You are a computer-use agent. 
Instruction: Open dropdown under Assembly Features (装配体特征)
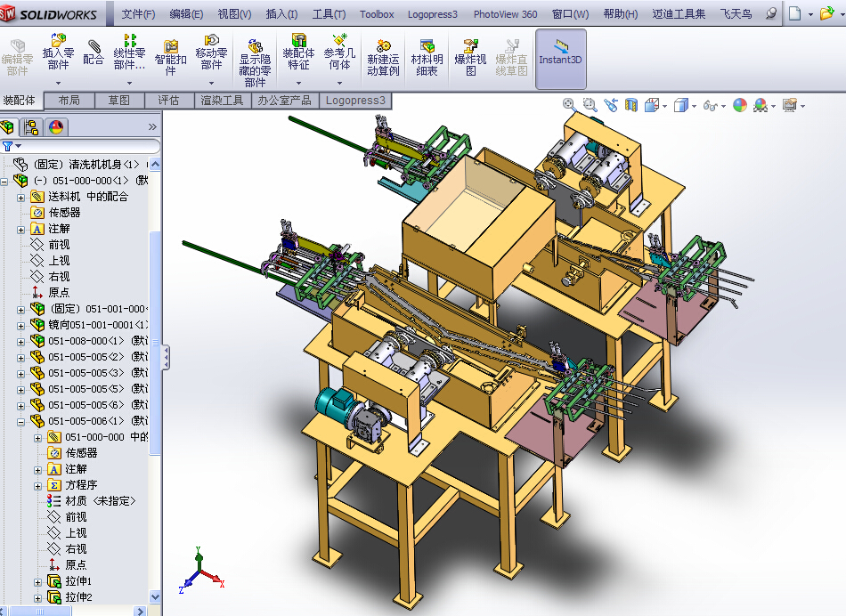[298, 83]
